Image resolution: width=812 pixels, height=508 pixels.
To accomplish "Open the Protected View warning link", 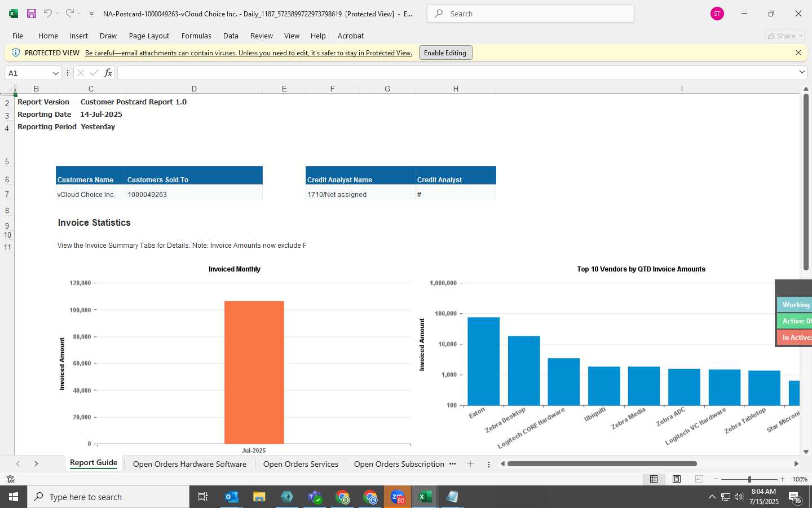I will pos(249,53).
